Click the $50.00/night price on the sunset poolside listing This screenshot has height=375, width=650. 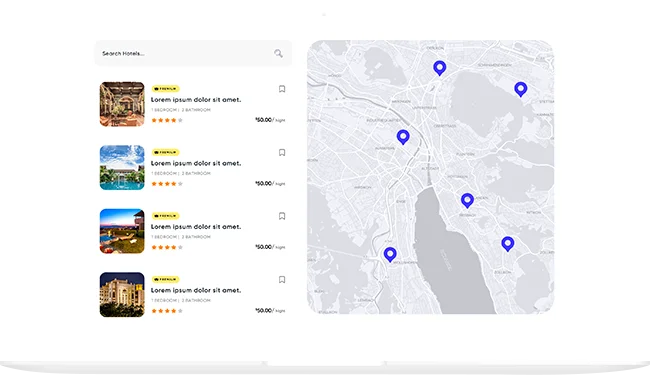coord(270,247)
